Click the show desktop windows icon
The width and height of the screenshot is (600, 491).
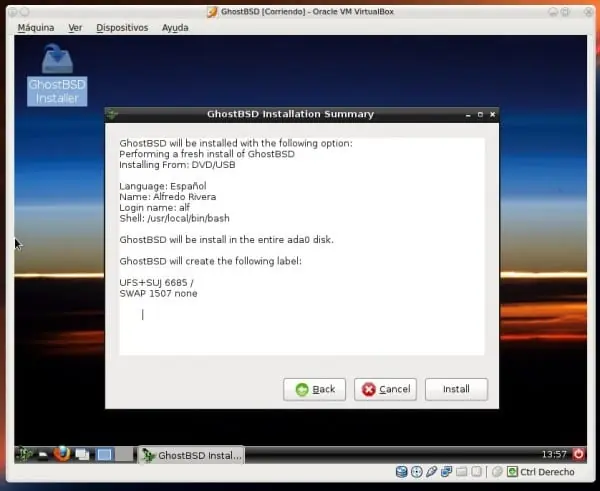[82, 455]
